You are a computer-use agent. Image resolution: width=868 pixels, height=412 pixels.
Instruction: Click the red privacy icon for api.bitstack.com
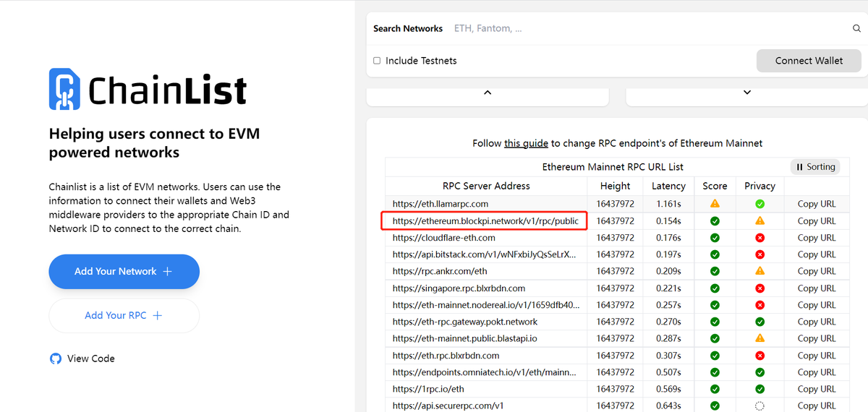pos(759,254)
